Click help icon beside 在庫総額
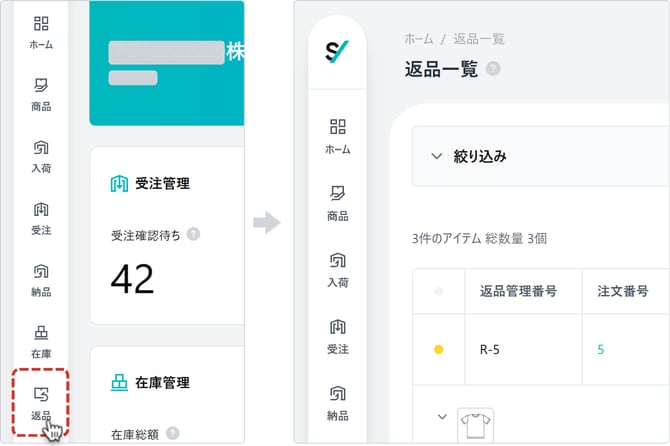Image resolution: width=670 pixels, height=446 pixels. (x=173, y=433)
